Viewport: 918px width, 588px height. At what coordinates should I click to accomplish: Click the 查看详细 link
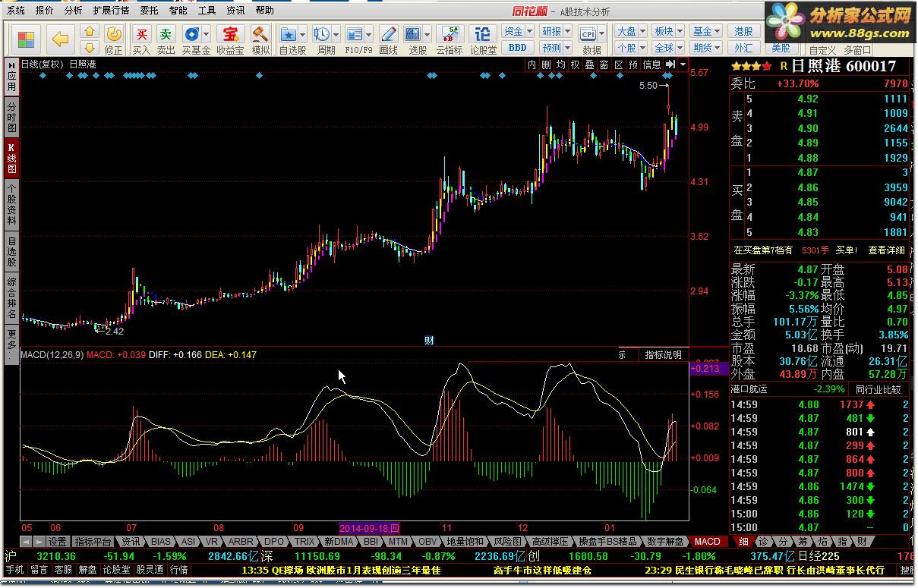[886, 250]
